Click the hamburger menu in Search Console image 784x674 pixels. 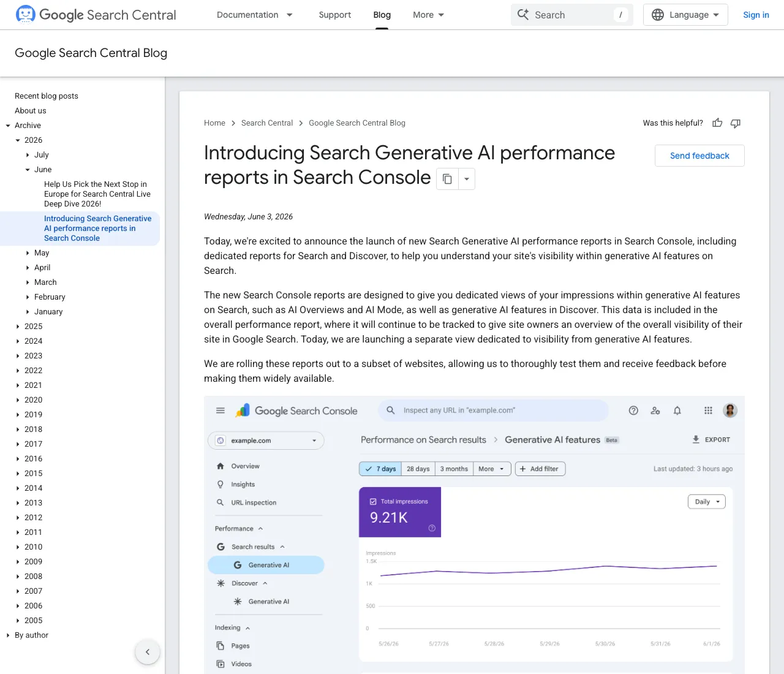[x=221, y=411]
